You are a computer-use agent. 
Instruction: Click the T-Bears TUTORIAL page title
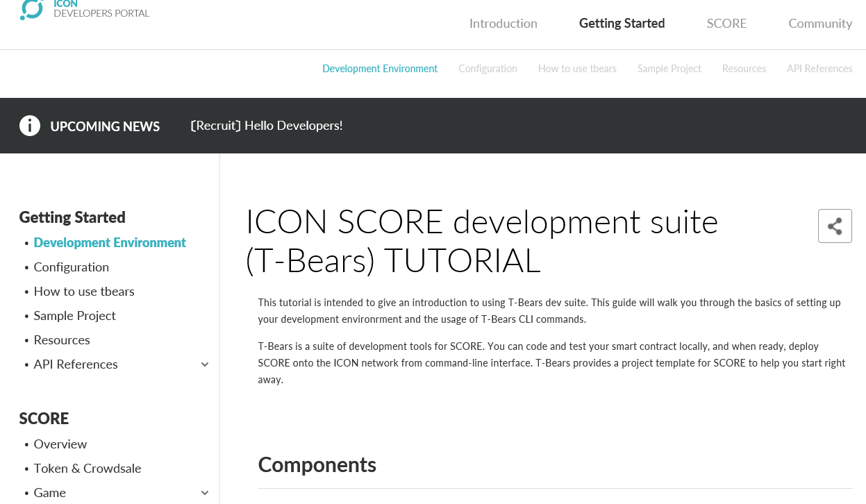click(482, 242)
